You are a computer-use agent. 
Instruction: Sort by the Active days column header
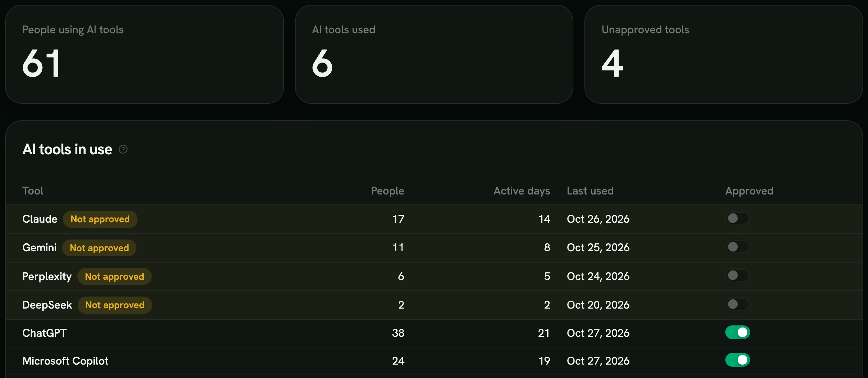(x=522, y=191)
